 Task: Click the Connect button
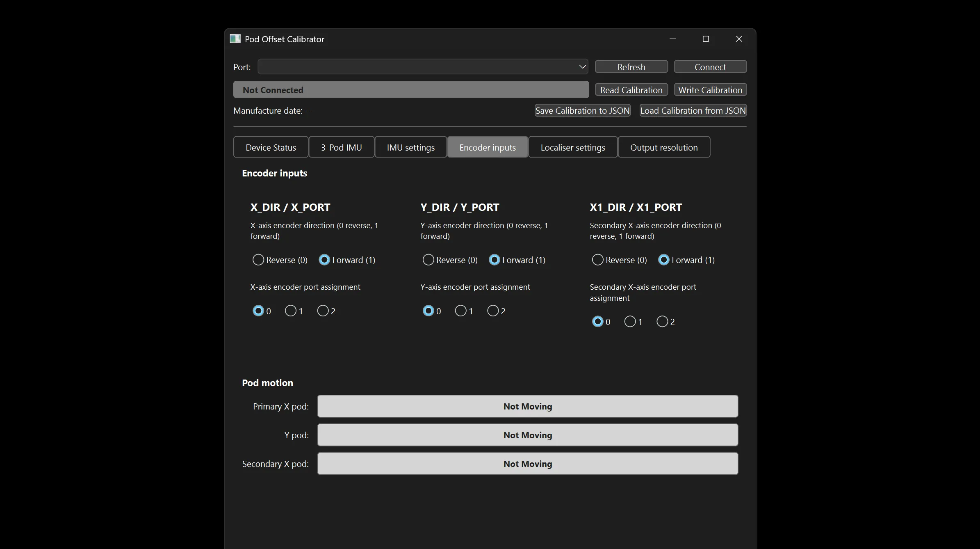[x=710, y=67]
